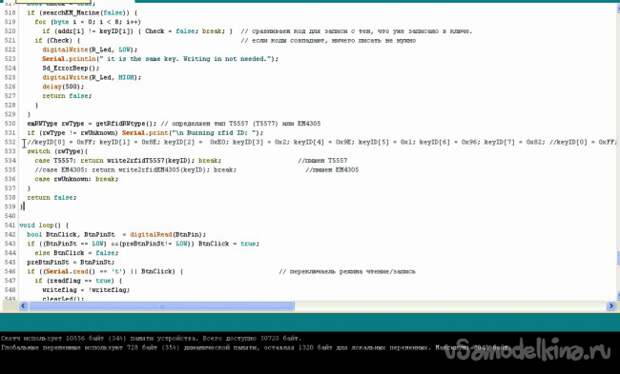Click the preBtnPinSt = BtnPinSt line

71,262
